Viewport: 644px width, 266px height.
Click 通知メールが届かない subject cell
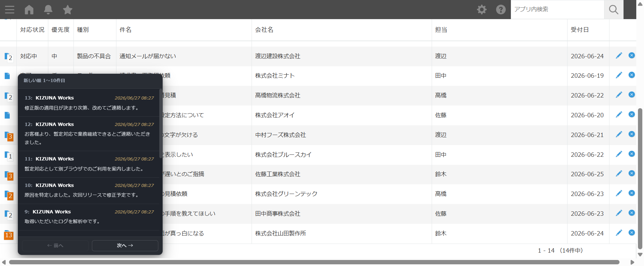click(x=184, y=56)
